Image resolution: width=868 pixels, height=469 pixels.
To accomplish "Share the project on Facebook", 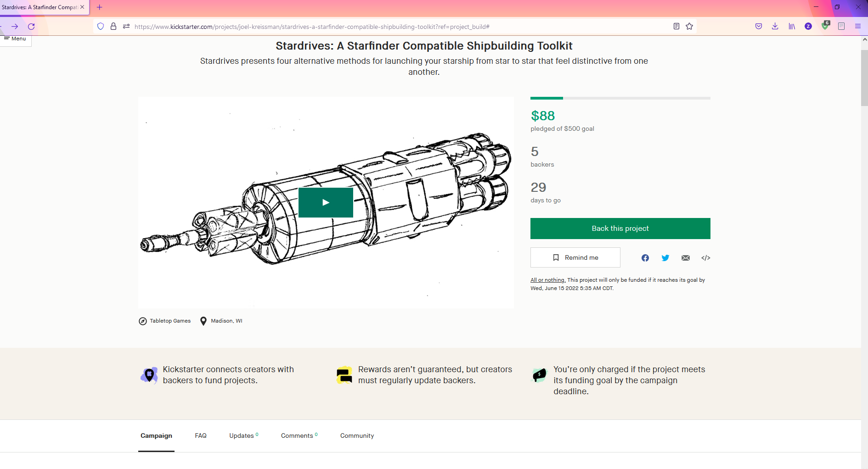I will (x=645, y=258).
